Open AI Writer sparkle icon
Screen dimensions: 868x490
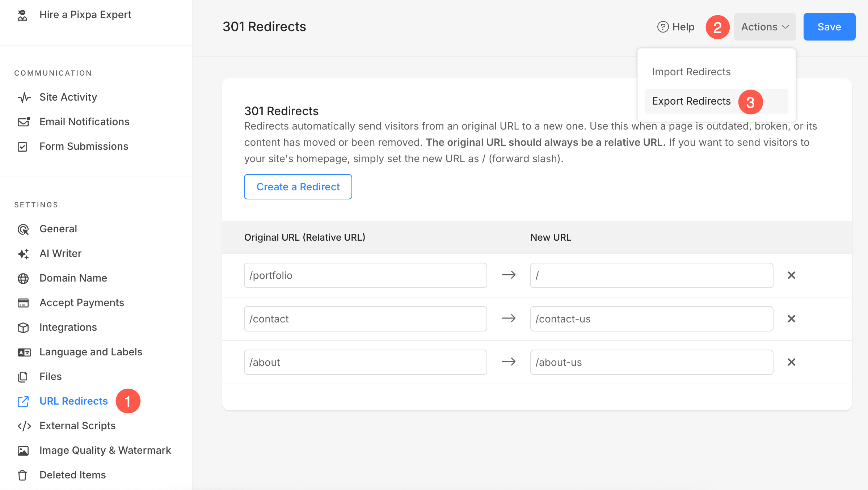24,254
